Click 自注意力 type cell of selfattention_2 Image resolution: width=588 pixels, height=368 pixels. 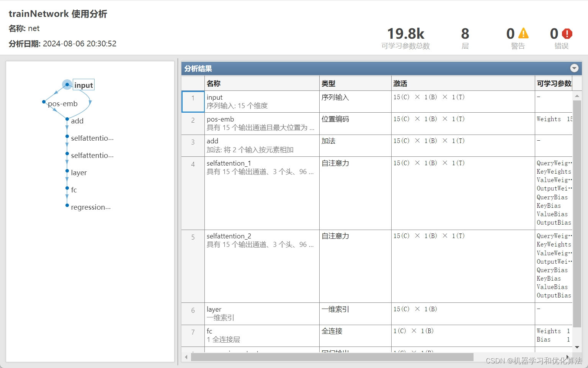point(355,266)
